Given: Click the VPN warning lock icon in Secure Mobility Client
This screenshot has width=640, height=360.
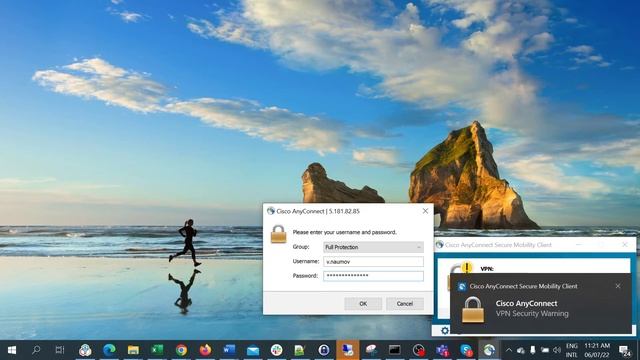Looking at the screenshot, I should 460,270.
